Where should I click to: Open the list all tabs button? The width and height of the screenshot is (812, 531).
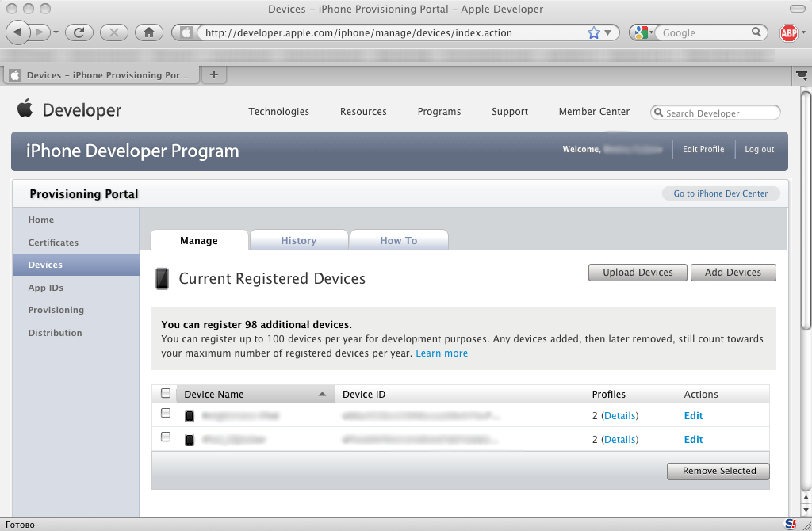(802, 75)
